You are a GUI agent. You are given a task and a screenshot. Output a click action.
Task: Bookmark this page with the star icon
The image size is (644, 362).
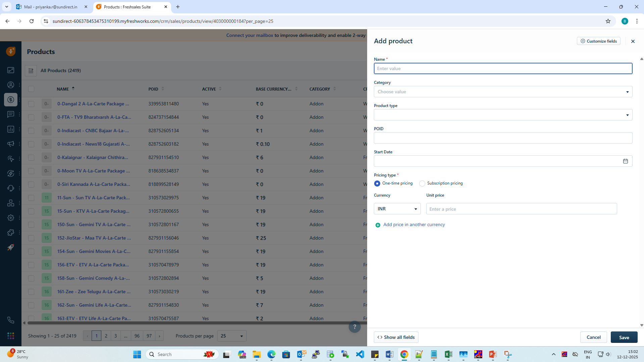(608, 21)
